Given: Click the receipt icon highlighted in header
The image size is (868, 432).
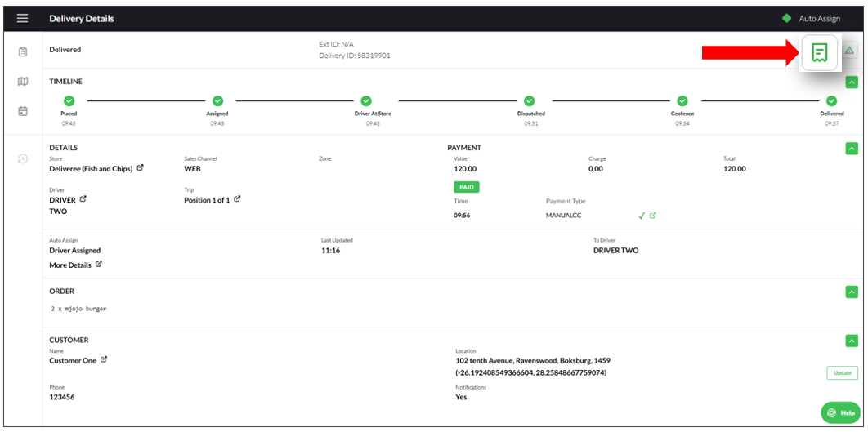Looking at the screenshot, I should pyautogui.click(x=819, y=52).
